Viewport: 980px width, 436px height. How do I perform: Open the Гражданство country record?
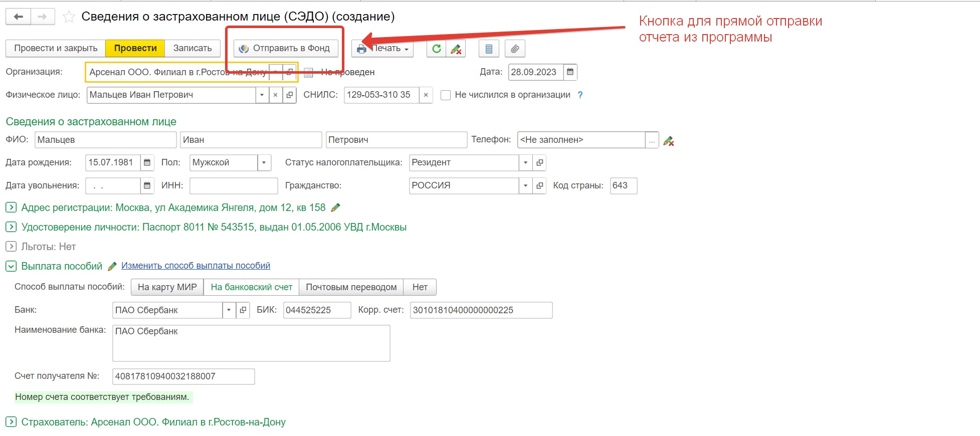pos(539,185)
